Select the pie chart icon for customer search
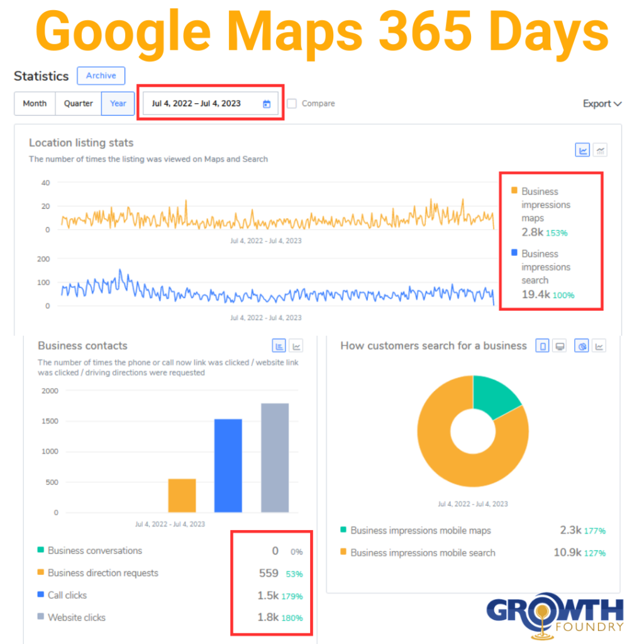The image size is (644, 644). (x=581, y=345)
